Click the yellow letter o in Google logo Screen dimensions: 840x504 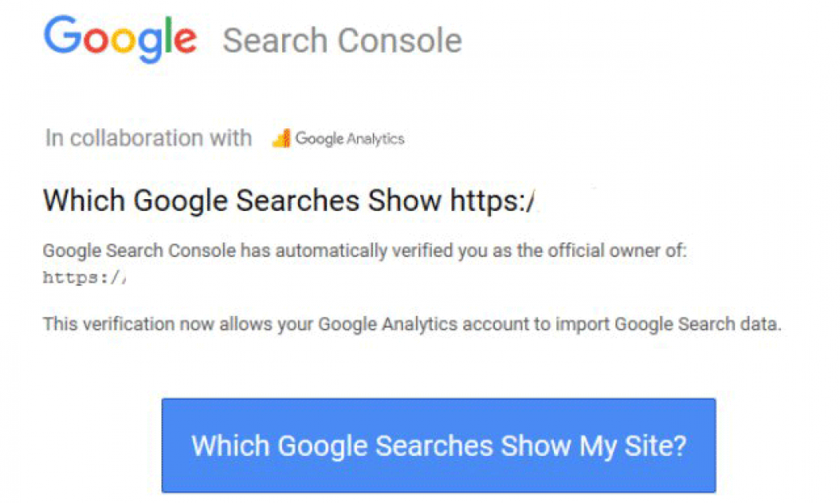coord(123,41)
